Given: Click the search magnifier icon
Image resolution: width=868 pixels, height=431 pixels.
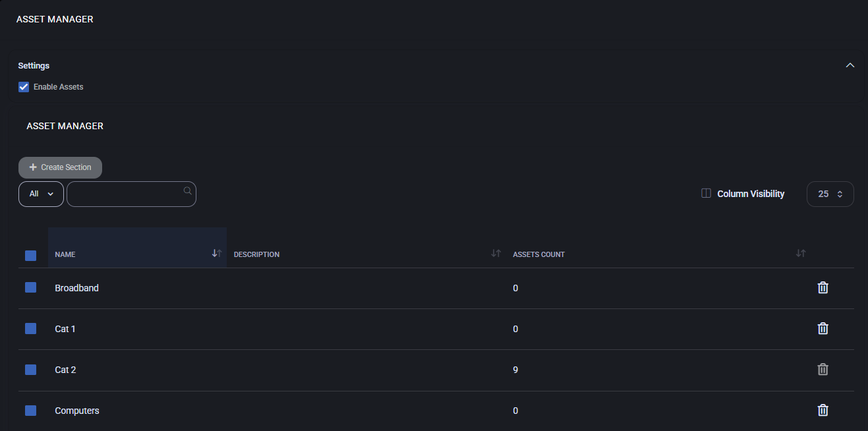Looking at the screenshot, I should 188,191.
